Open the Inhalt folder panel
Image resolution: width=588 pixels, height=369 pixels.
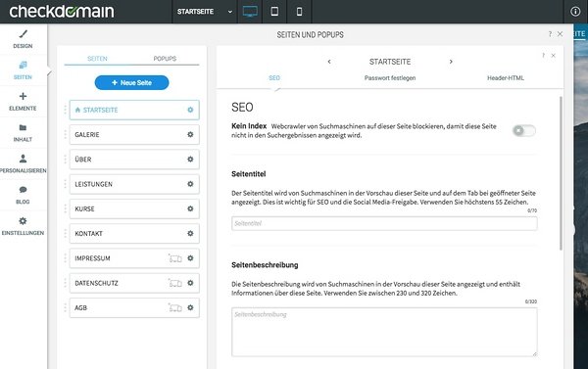23,132
